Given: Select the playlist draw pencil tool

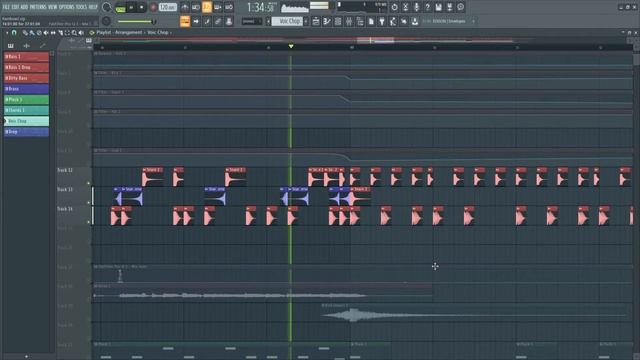Looking at the screenshot, I should pyautogui.click(x=25, y=33).
